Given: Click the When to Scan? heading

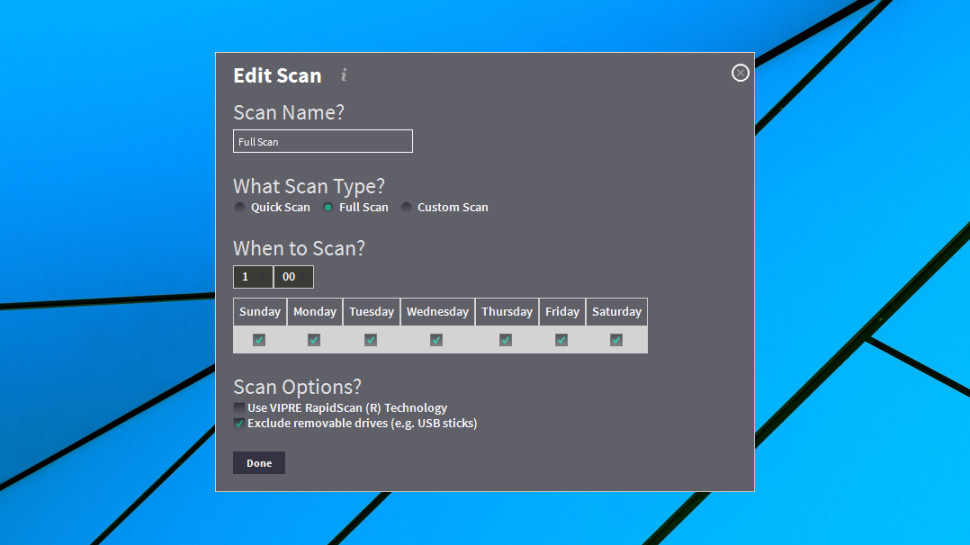Looking at the screenshot, I should click(299, 248).
